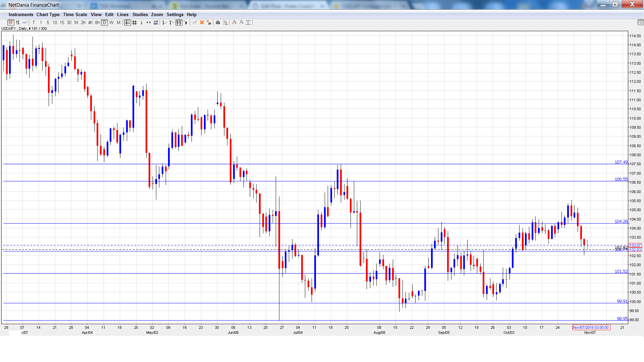Open the Instruments menu

(21, 14)
